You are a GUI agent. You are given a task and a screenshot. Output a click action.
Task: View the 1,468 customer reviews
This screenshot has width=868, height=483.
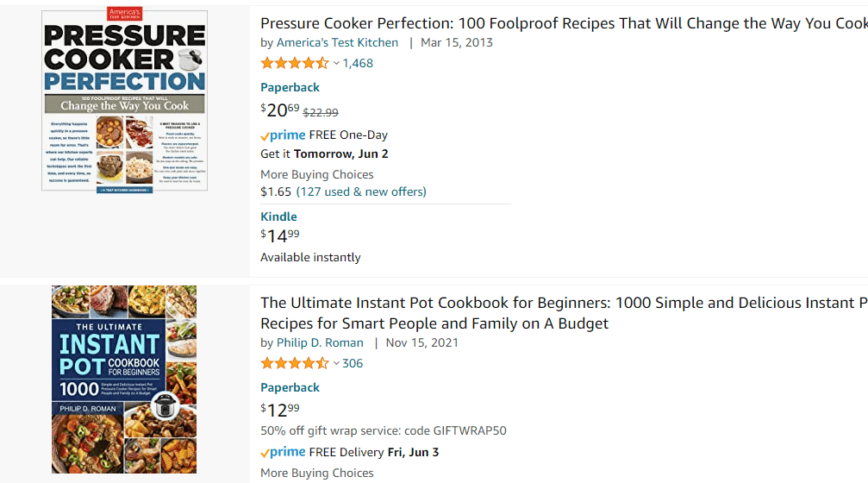pyautogui.click(x=358, y=63)
